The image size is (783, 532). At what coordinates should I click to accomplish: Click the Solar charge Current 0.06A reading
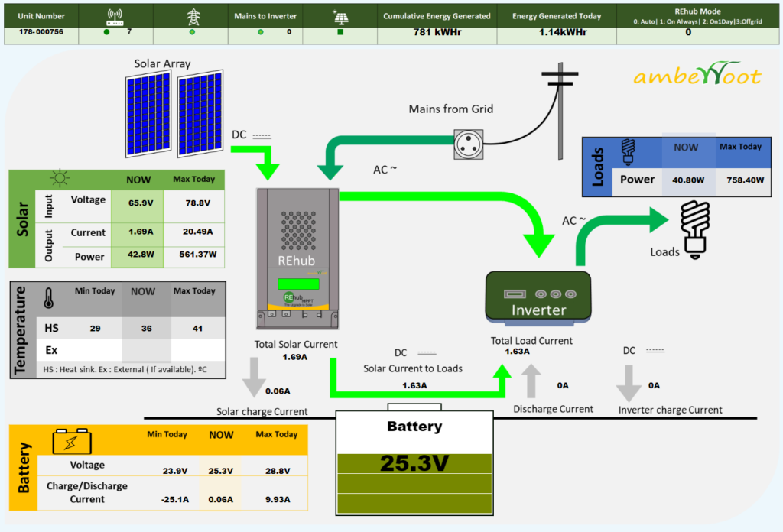point(278,391)
